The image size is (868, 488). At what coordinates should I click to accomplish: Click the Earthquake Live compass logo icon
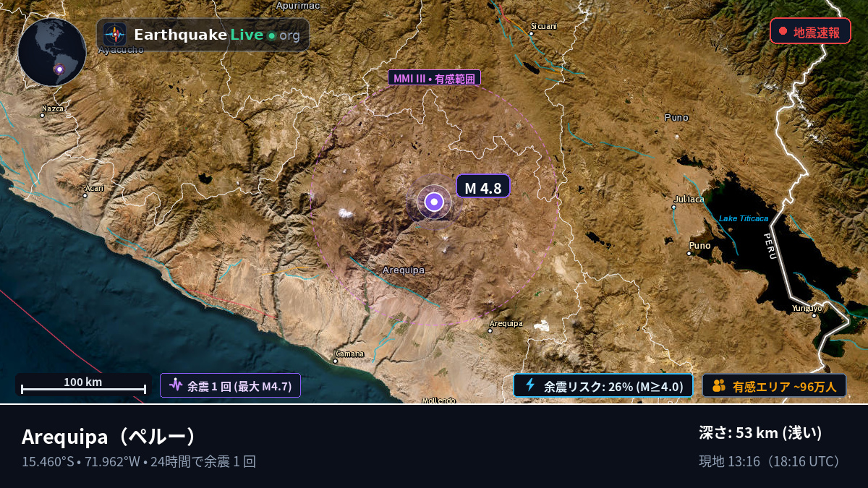tap(115, 35)
